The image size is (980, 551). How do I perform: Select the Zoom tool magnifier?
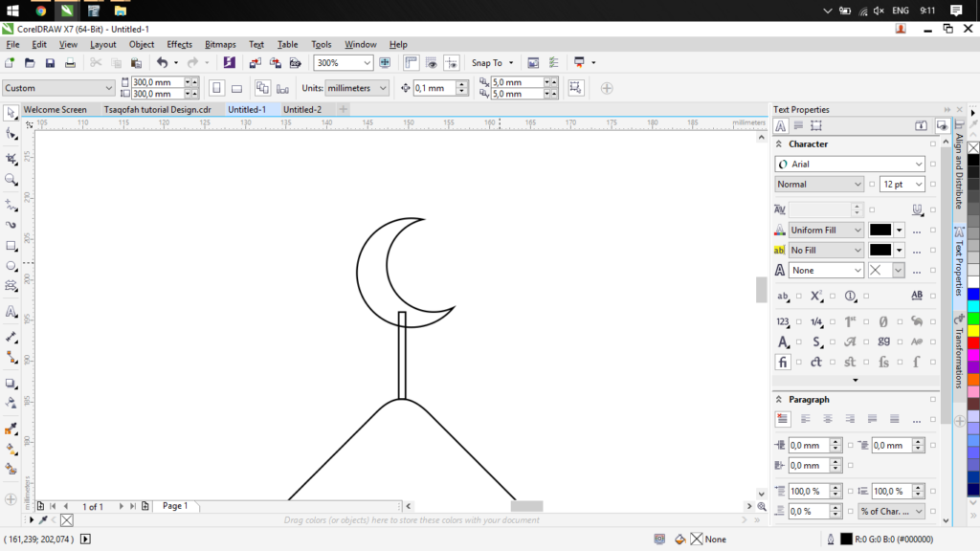point(11,179)
